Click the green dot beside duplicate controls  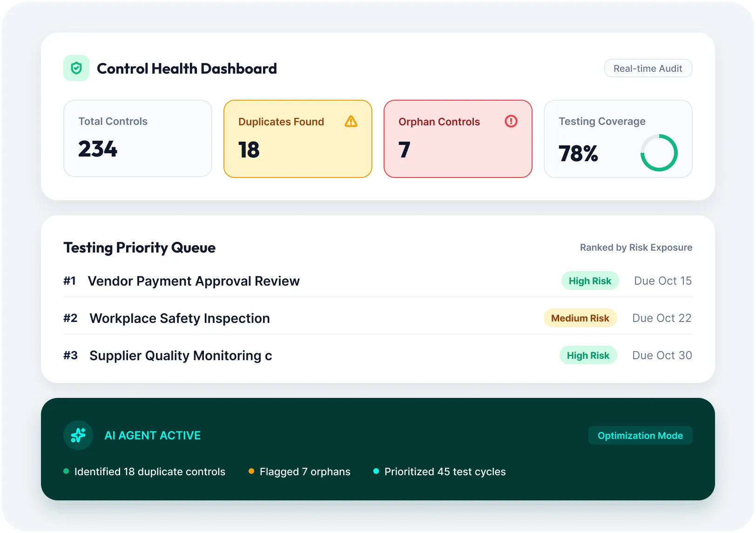(x=66, y=471)
